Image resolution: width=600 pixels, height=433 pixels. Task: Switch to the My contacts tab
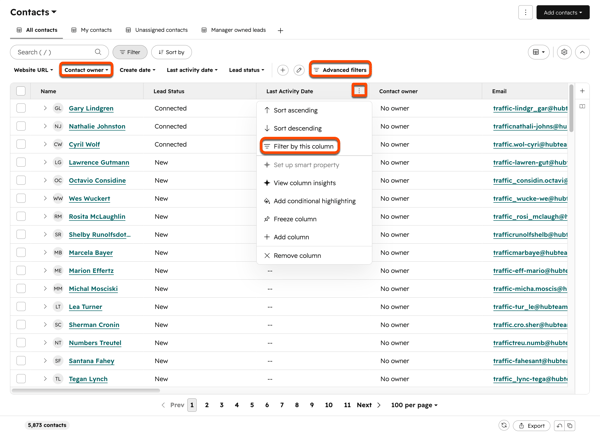pyautogui.click(x=91, y=30)
